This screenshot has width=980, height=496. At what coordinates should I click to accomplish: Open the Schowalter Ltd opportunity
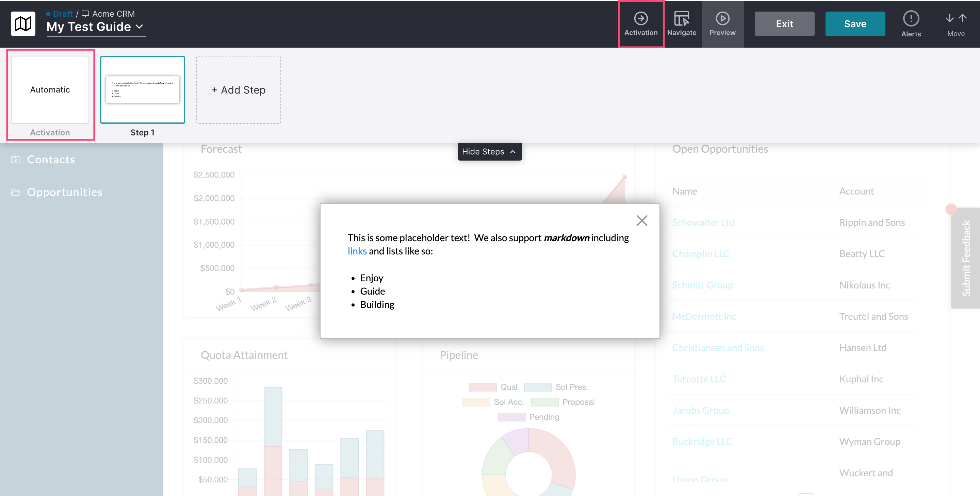703,222
